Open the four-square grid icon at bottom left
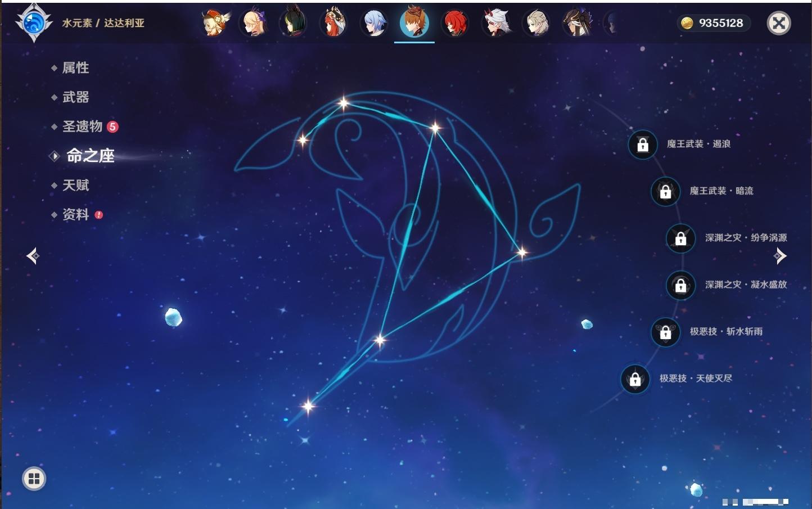The width and height of the screenshot is (812, 509). coord(34,479)
